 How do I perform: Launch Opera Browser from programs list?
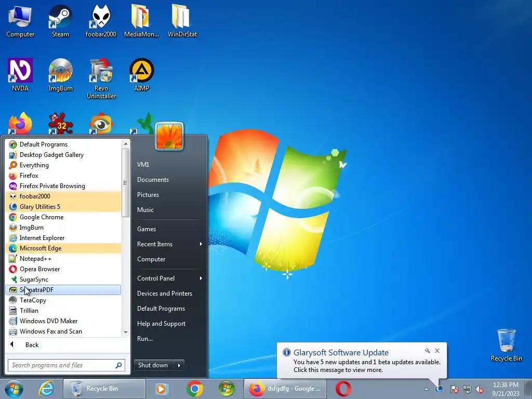(x=63, y=269)
